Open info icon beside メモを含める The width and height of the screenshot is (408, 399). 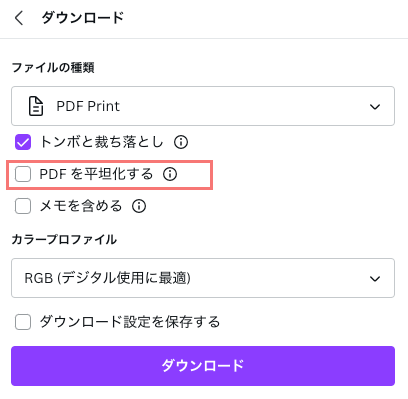coord(139,206)
